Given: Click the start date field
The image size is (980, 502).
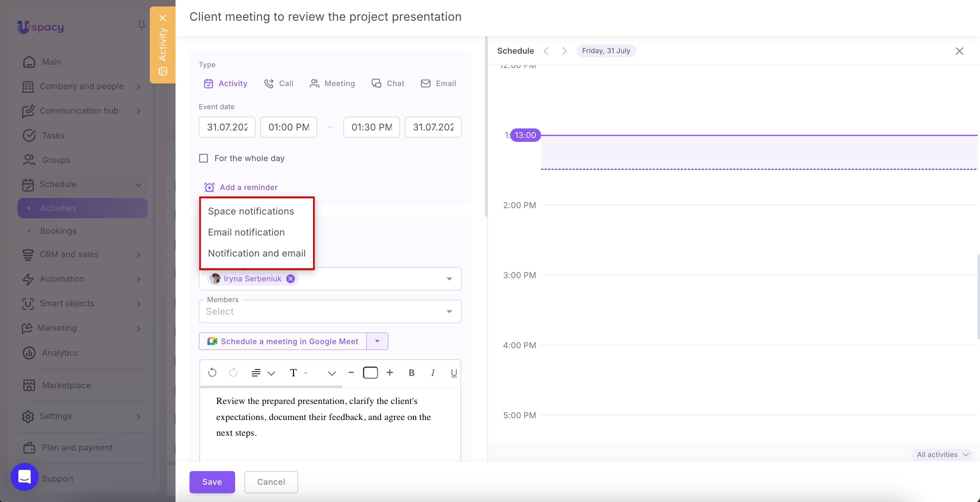Looking at the screenshot, I should 227,127.
